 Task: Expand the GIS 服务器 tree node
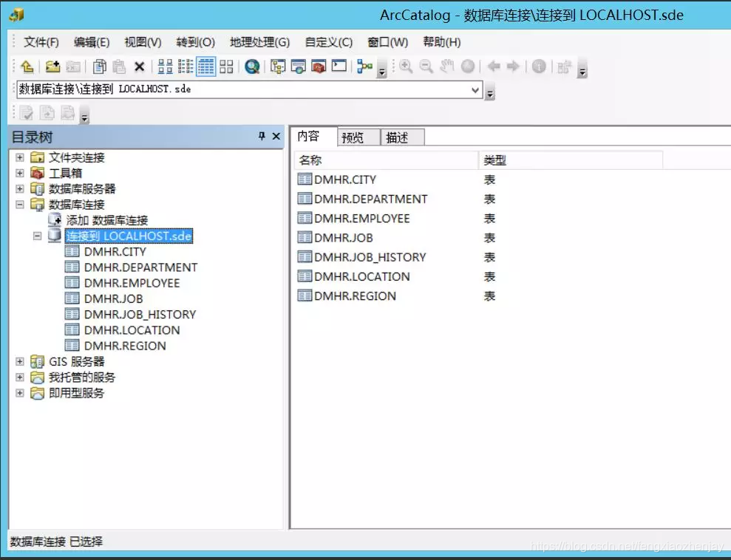pos(19,361)
